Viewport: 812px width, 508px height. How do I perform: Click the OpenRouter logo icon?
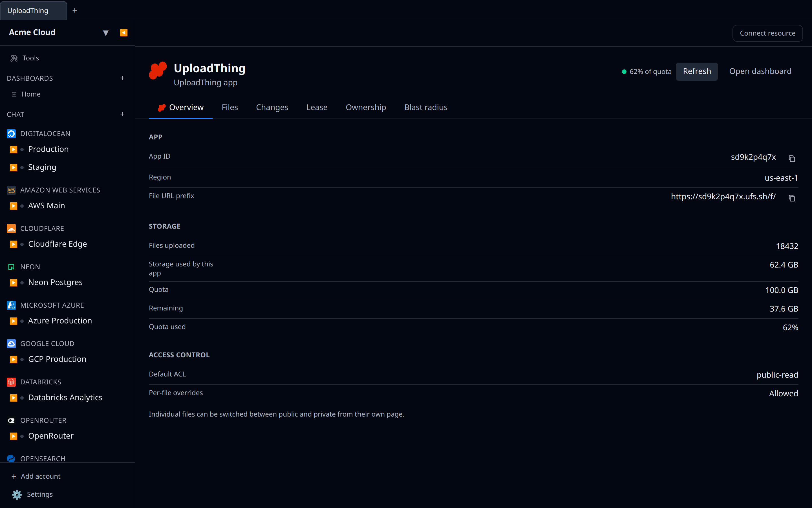point(11,420)
